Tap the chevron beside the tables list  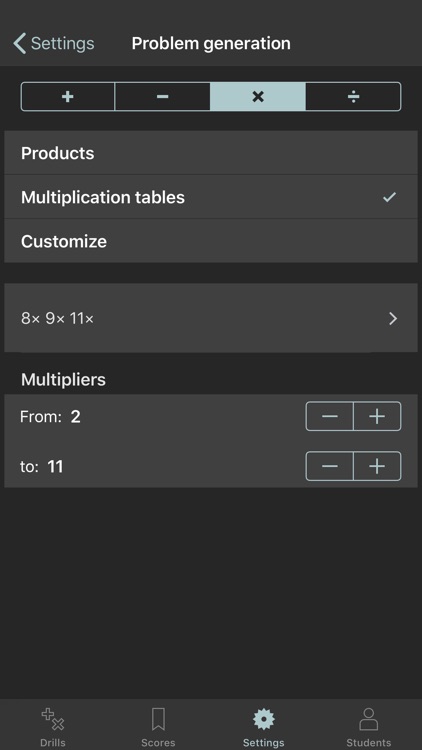(393, 319)
